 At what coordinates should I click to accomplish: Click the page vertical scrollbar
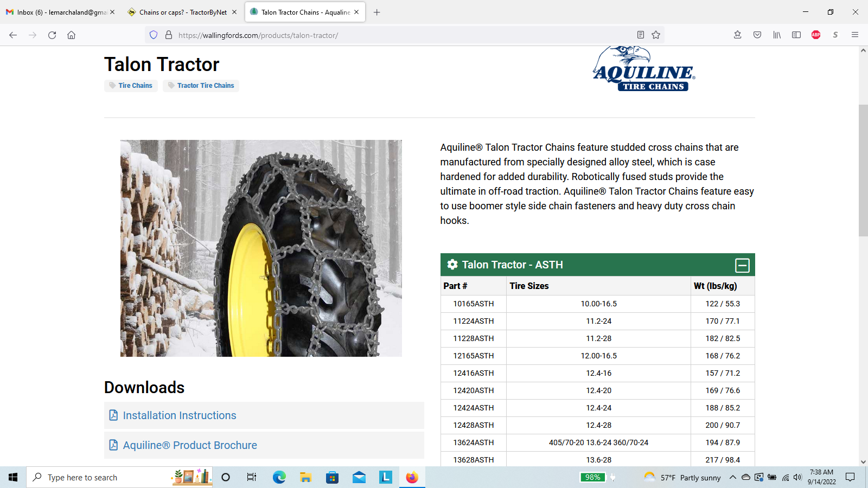863,171
